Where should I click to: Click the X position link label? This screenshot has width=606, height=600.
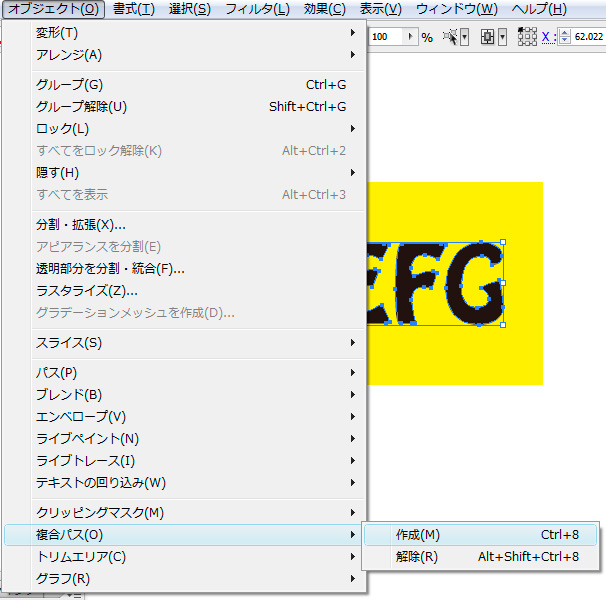click(547, 37)
